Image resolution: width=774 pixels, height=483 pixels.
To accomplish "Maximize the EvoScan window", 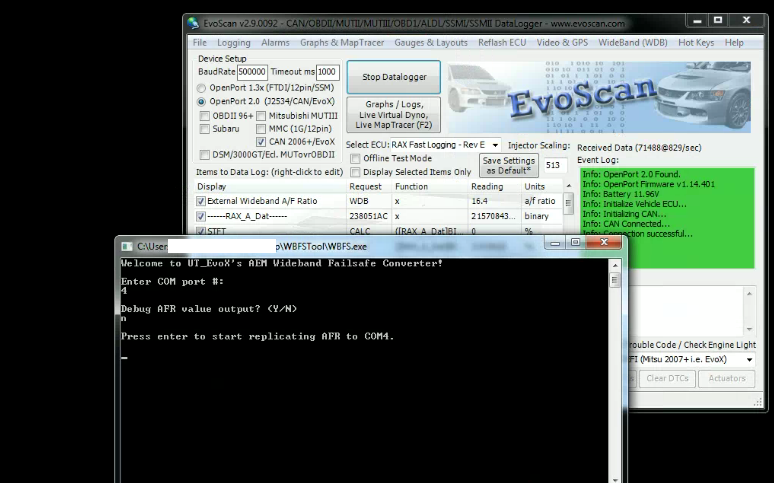I will tap(718, 21).
